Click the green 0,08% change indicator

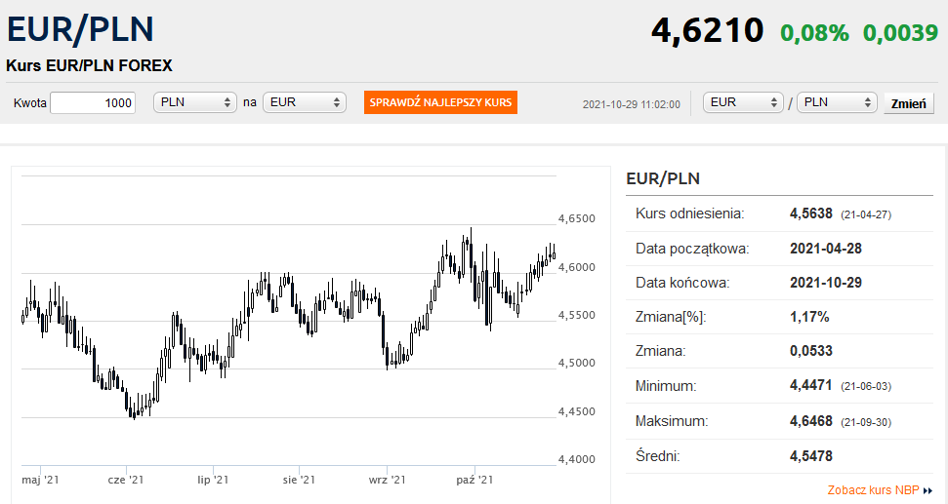click(x=814, y=33)
